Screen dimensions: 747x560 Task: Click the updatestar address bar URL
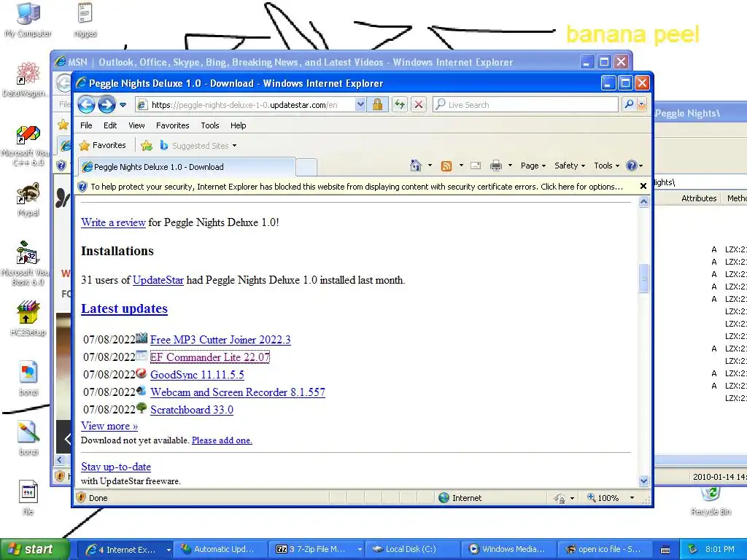coord(244,105)
